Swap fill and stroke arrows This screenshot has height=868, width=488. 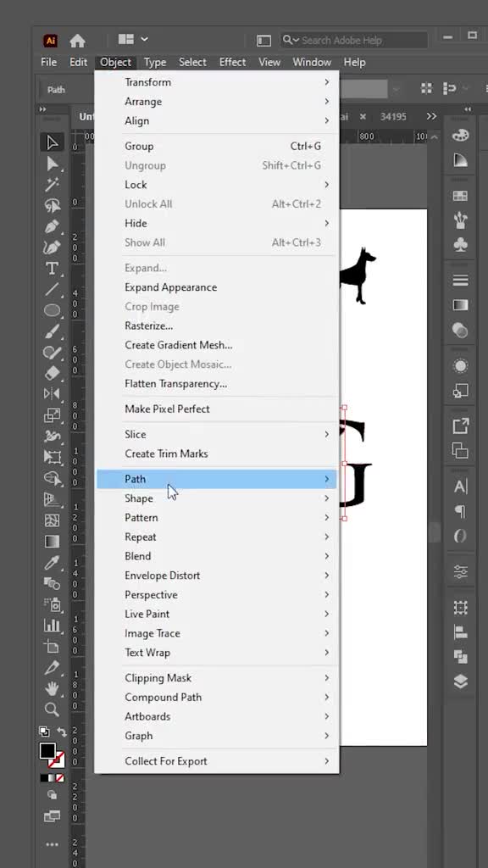[61, 732]
